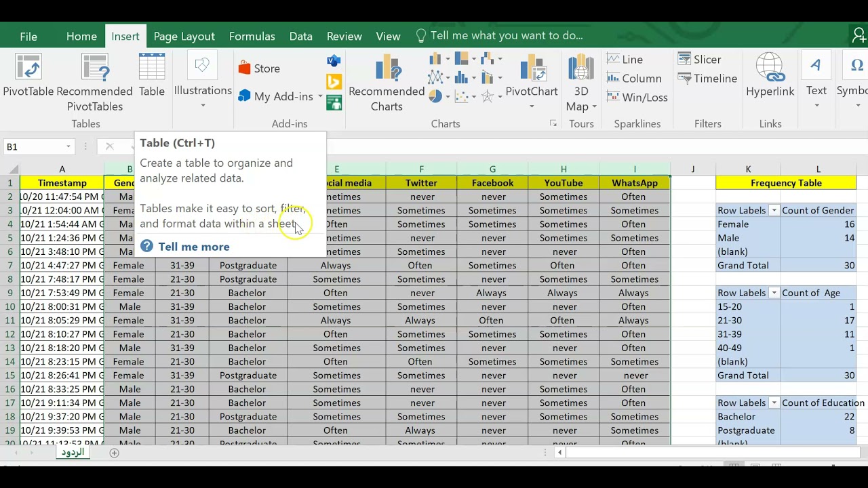Insert a line or area chart

(435, 78)
